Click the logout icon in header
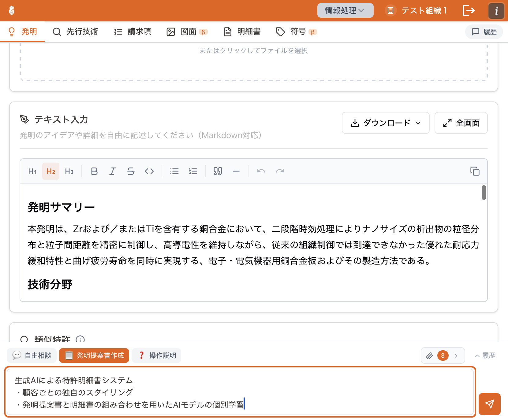The image size is (508, 420). pos(469,10)
